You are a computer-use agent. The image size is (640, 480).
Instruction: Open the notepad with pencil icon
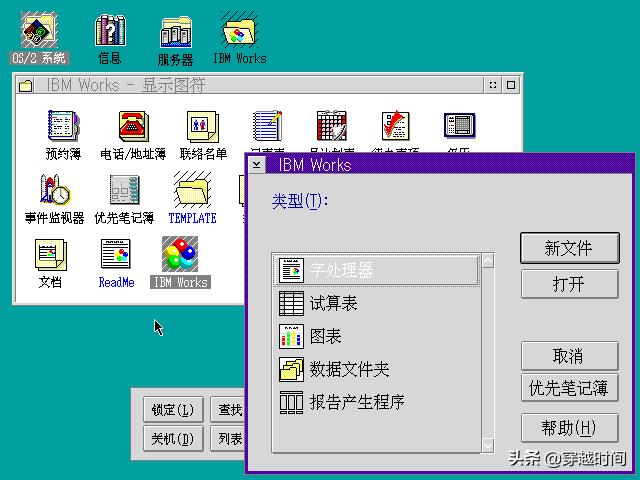point(267,126)
